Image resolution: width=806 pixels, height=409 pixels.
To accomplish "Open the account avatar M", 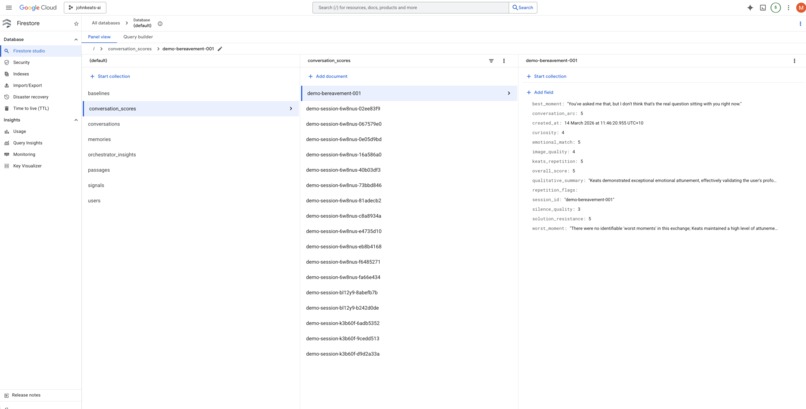I will coord(800,8).
